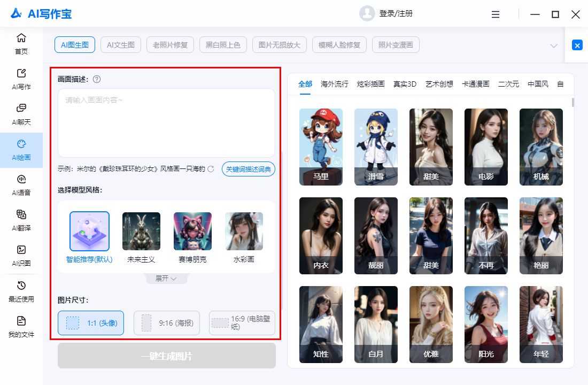588x385 pixels.
Task: Pick the 优雅 style thumbnail
Action: (431, 325)
